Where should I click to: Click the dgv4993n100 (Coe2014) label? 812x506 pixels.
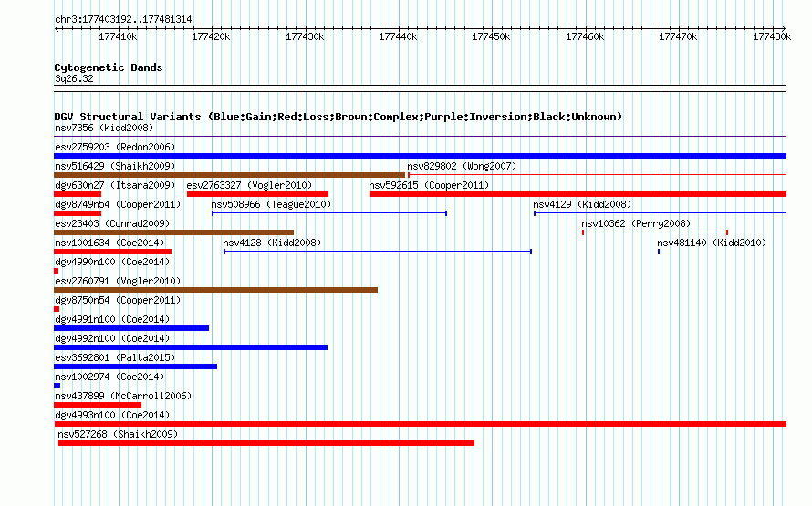(x=112, y=415)
